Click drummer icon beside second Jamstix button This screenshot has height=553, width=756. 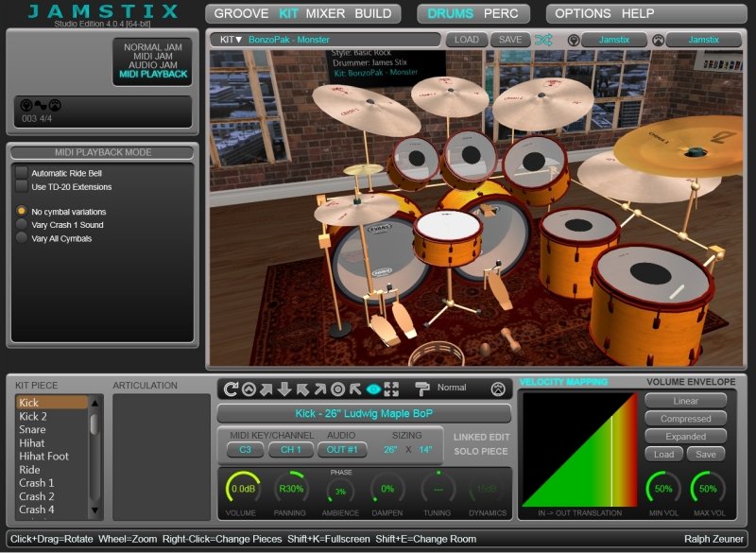[658, 40]
